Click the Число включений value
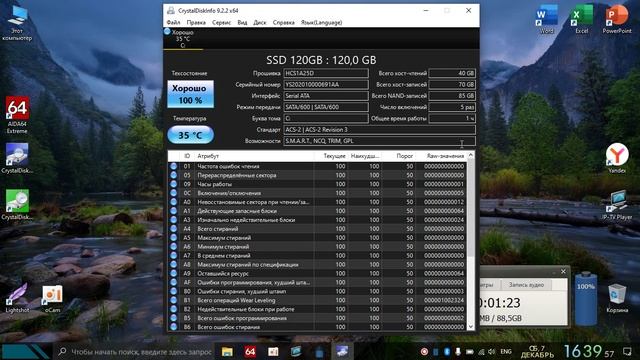Viewport: 640px width, 360px height. point(452,107)
